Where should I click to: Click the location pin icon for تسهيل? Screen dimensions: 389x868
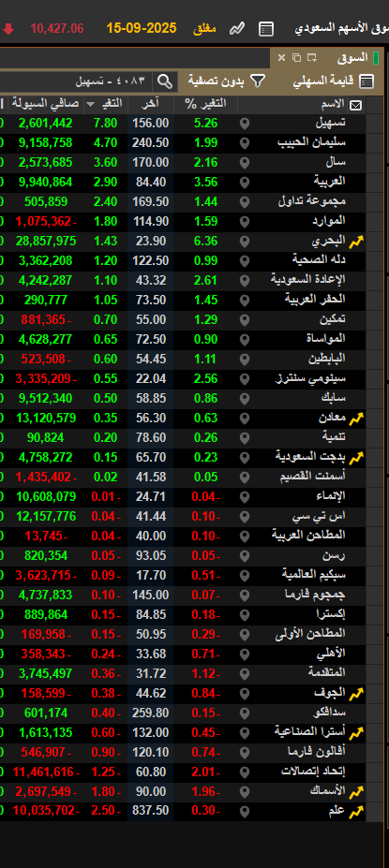click(245, 124)
